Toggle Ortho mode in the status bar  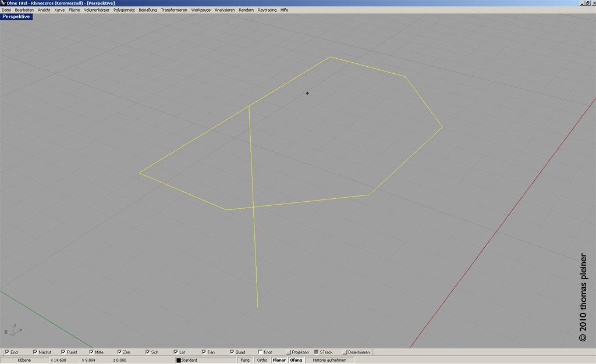tap(262, 360)
